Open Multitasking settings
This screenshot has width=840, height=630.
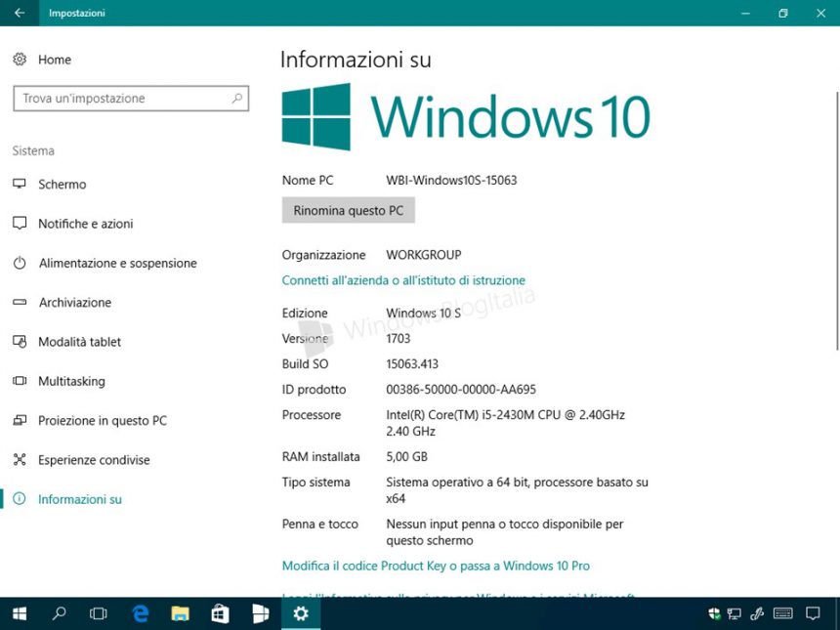[72, 381]
